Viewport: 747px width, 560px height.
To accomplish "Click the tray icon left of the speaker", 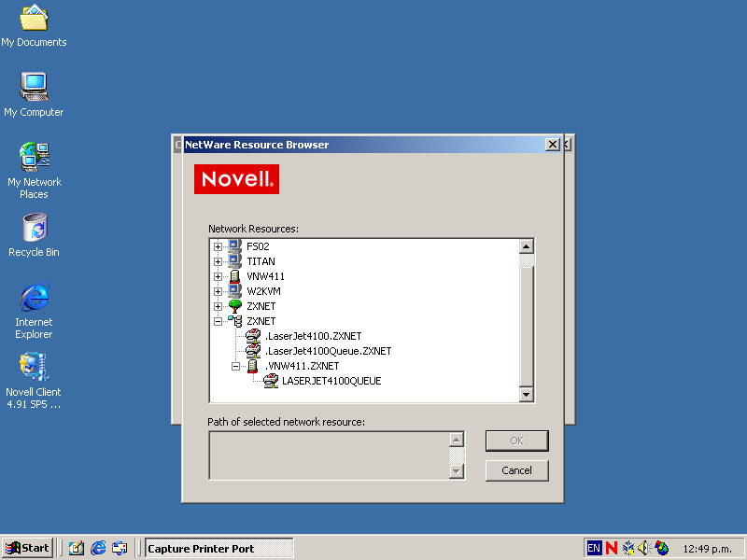I will pos(628,548).
